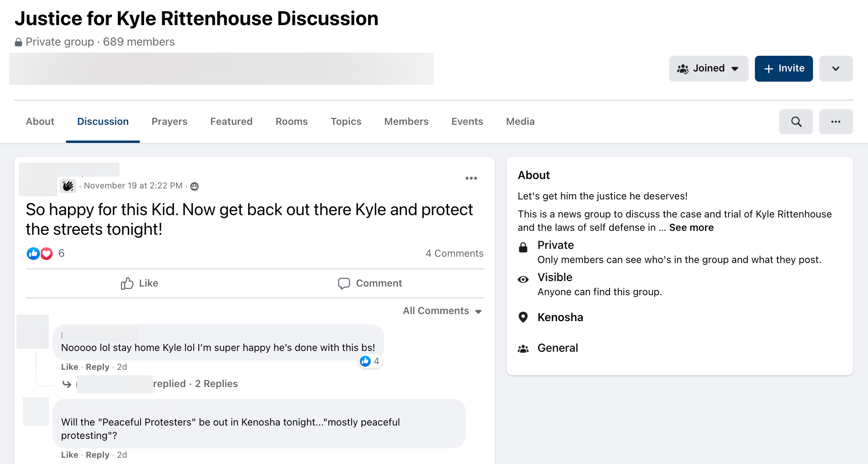The image size is (868, 464).
Task: Expand the 2 Replies thread
Action: click(216, 384)
